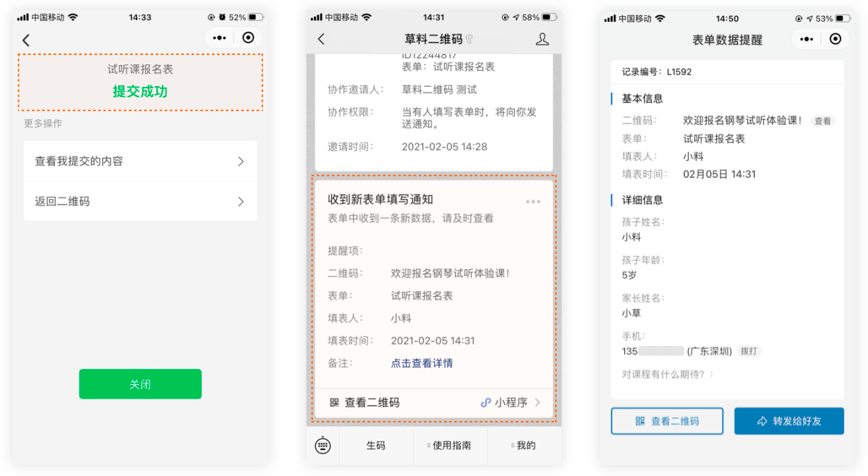
Task: Click 查看二维码 in the notification card footer
Action: [x=365, y=403]
